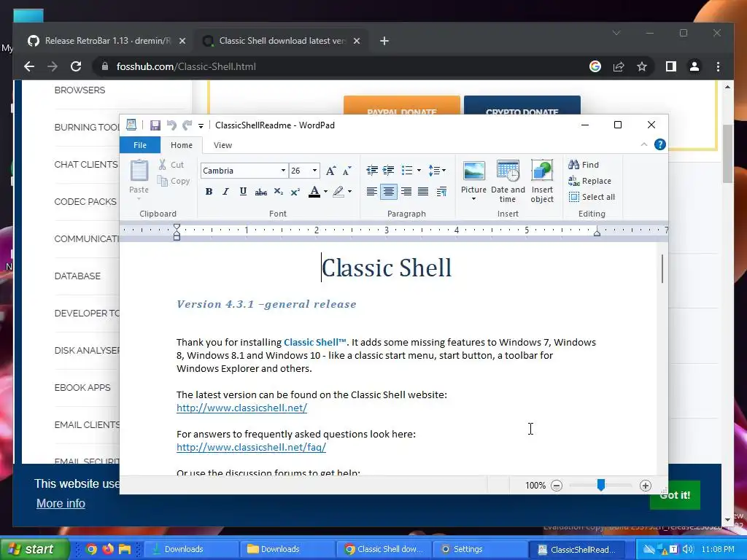Click the Save icon in WordPad quick access toolbar
The width and height of the screenshot is (747, 560).
click(155, 125)
